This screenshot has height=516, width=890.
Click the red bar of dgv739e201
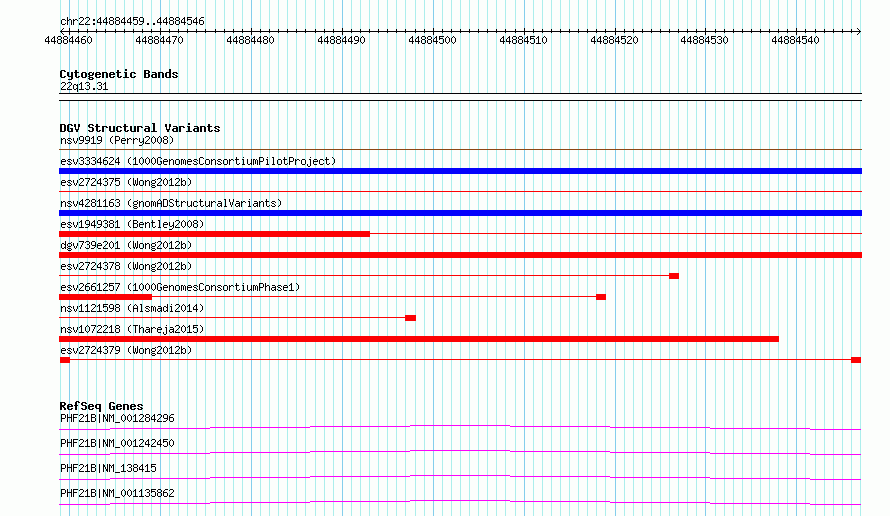[460, 255]
